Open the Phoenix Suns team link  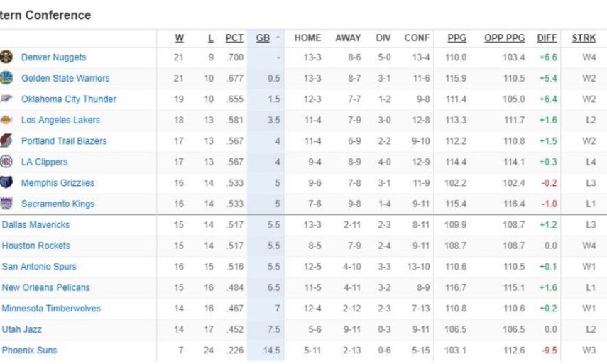click(29, 351)
